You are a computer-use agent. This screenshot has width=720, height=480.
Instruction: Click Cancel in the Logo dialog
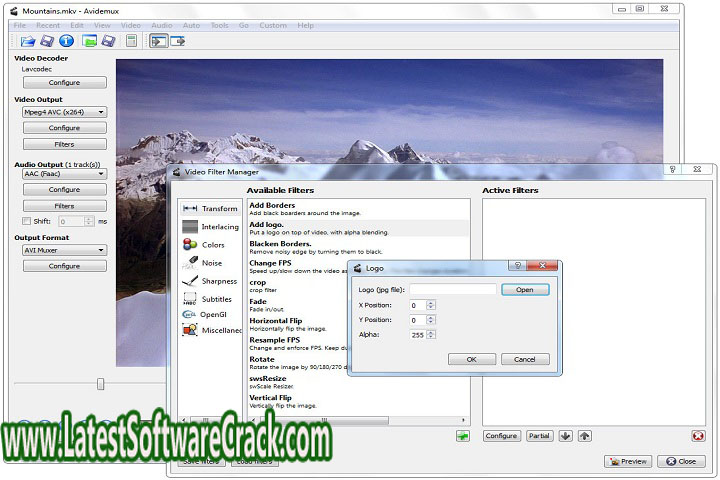[525, 359]
